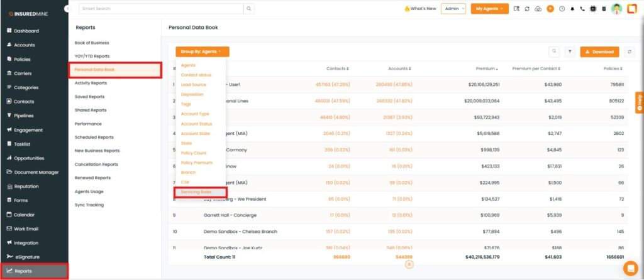Click the orange plus quick-add icon

pyautogui.click(x=550, y=9)
